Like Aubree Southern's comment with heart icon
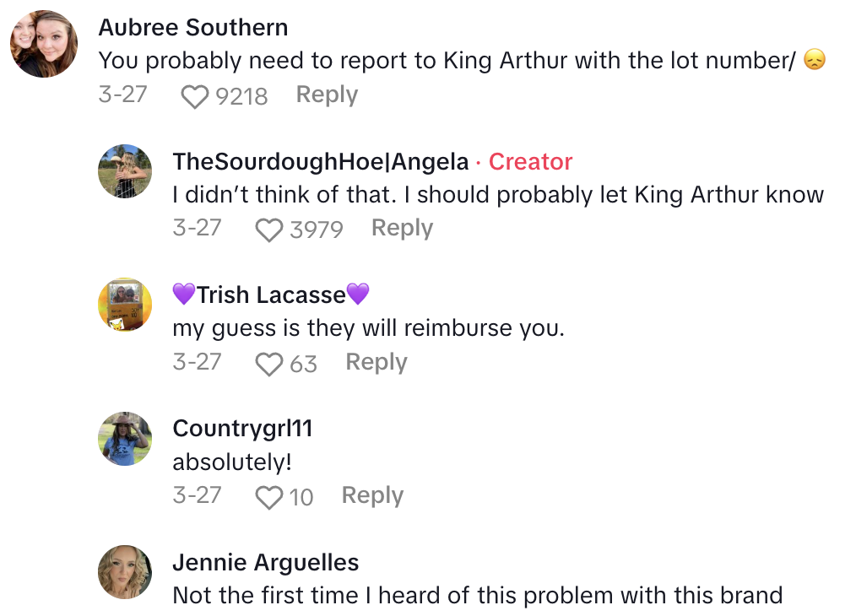The width and height of the screenshot is (856, 616). 195,96
